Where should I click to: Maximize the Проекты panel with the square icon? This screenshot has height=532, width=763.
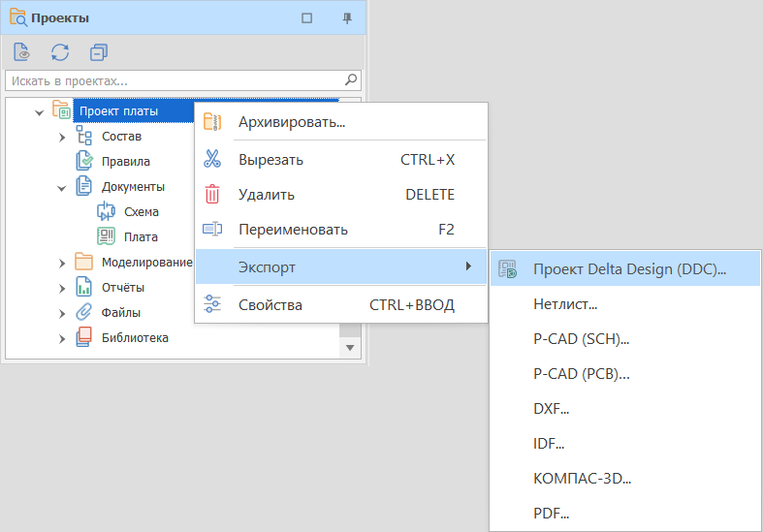pyautogui.click(x=306, y=18)
